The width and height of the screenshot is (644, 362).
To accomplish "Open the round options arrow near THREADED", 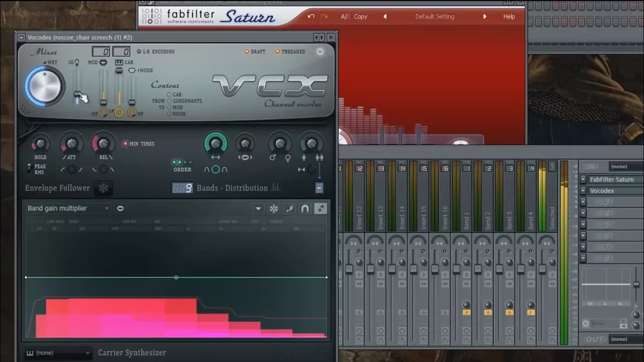I will coord(320,51).
